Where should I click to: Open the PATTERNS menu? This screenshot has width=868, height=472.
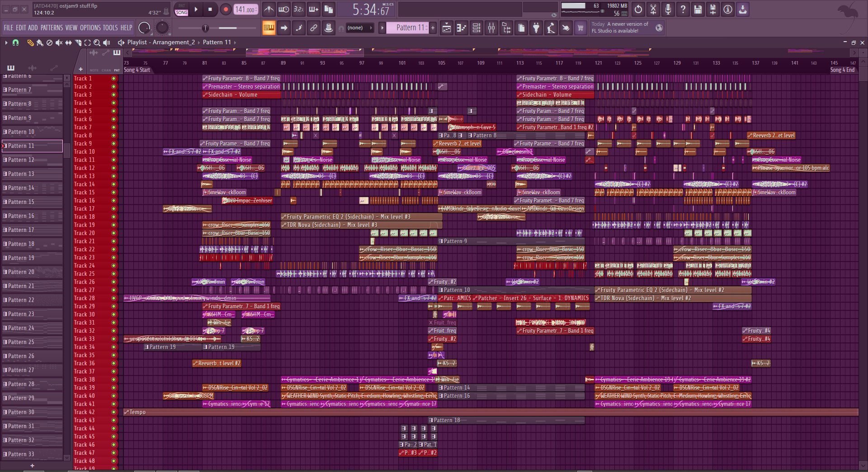point(52,28)
